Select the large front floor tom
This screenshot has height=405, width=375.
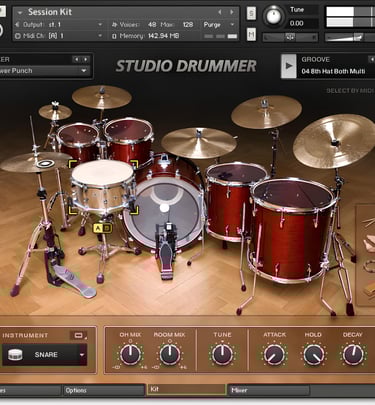pyautogui.click(x=292, y=230)
